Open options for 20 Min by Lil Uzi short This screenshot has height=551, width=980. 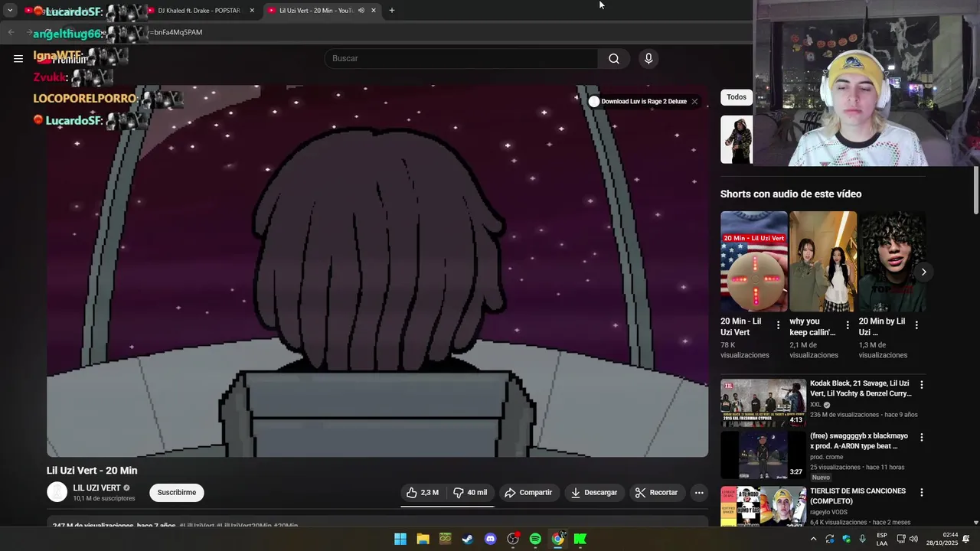tap(916, 325)
